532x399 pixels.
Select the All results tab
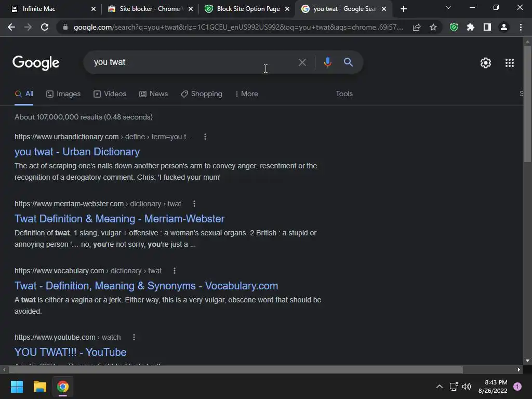point(24,94)
